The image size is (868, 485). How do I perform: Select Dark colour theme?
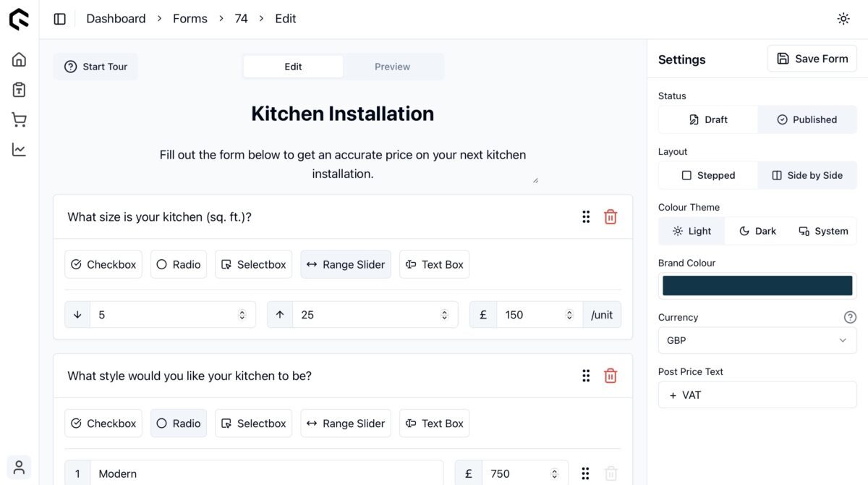757,231
